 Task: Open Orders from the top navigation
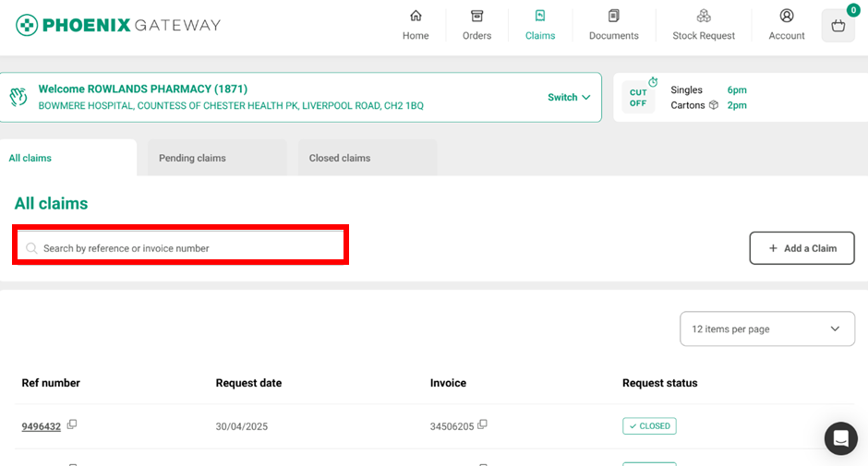coord(476,17)
